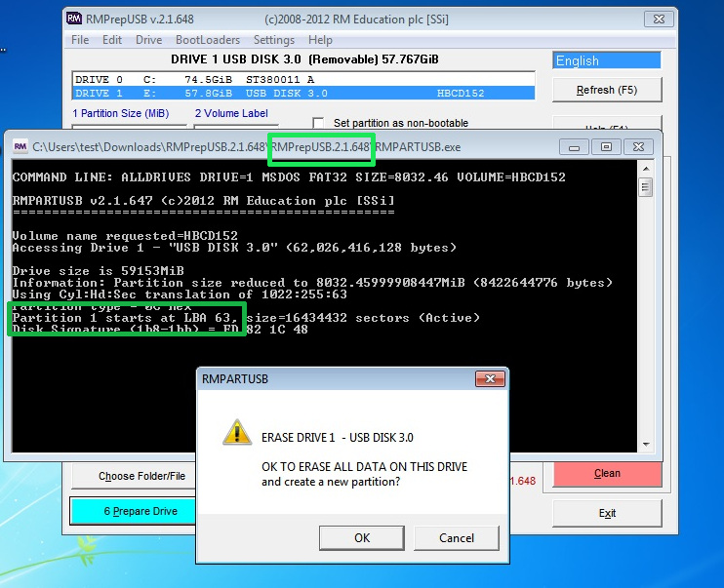
Task: Cancel the erase drive dialog
Action: coord(457,537)
